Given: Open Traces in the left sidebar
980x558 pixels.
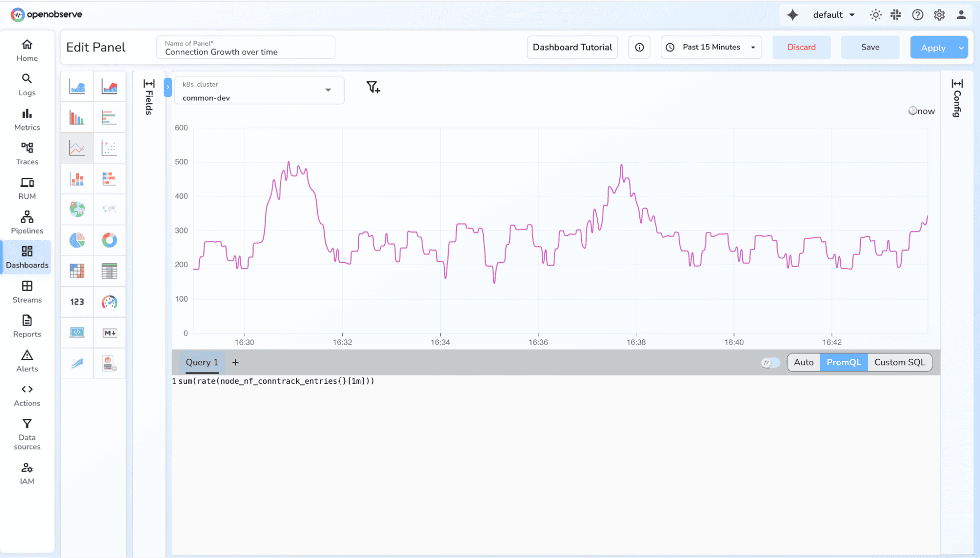Looking at the screenshot, I should pos(27,153).
